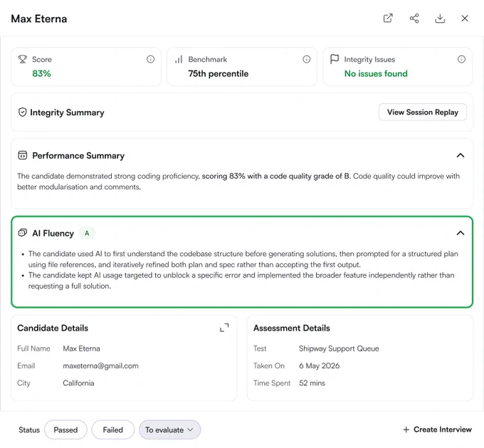
Task: Click the Score card label
Action: pos(42,59)
